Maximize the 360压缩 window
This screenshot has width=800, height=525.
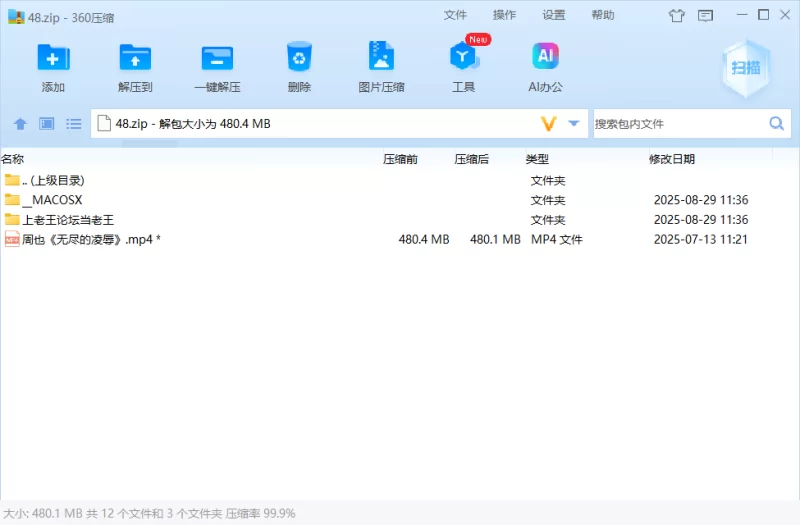coord(763,15)
